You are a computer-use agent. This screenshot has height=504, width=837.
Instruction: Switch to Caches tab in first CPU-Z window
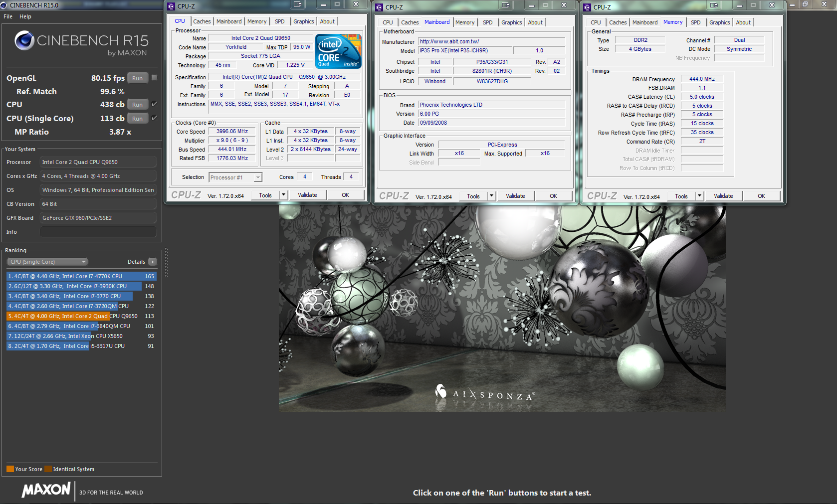pyautogui.click(x=202, y=21)
